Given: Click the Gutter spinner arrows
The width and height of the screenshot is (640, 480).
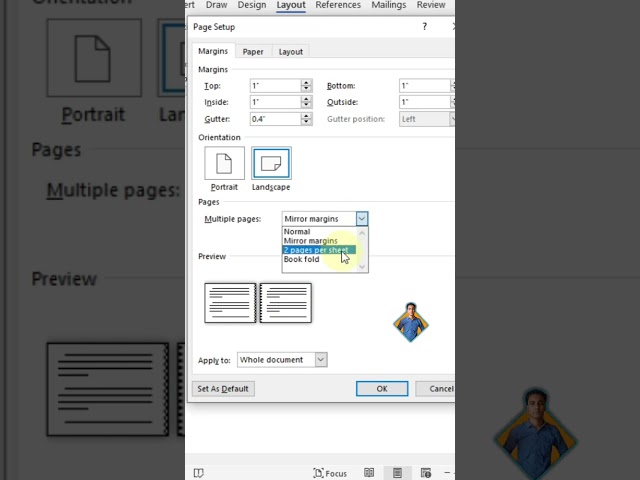Looking at the screenshot, I should pyautogui.click(x=306, y=119).
